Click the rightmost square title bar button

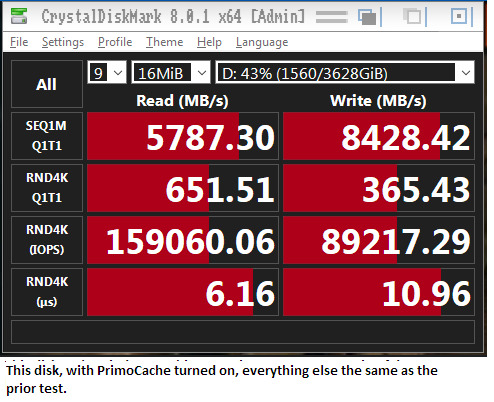point(459,16)
